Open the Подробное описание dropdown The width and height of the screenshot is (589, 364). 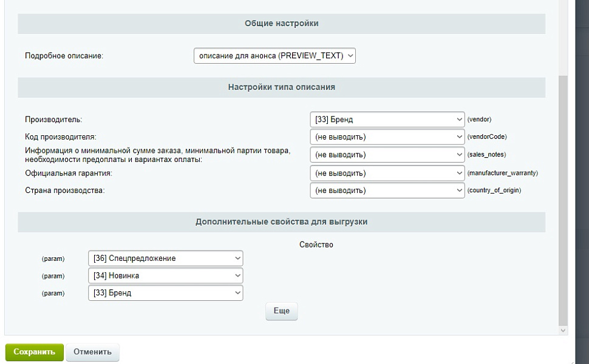[274, 56]
